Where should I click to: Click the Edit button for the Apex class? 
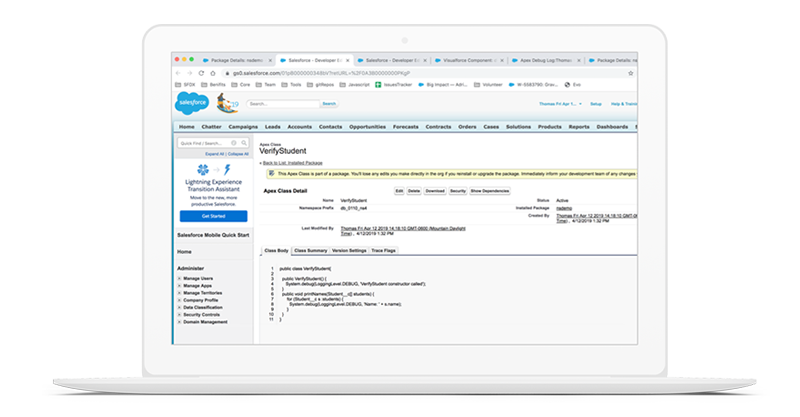pos(399,191)
